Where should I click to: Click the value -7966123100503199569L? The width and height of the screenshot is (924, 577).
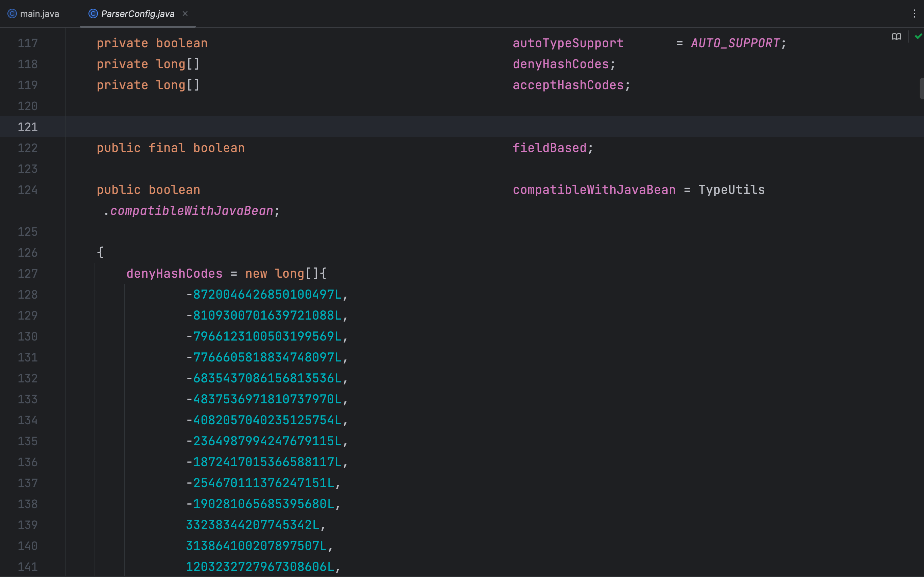[264, 336]
